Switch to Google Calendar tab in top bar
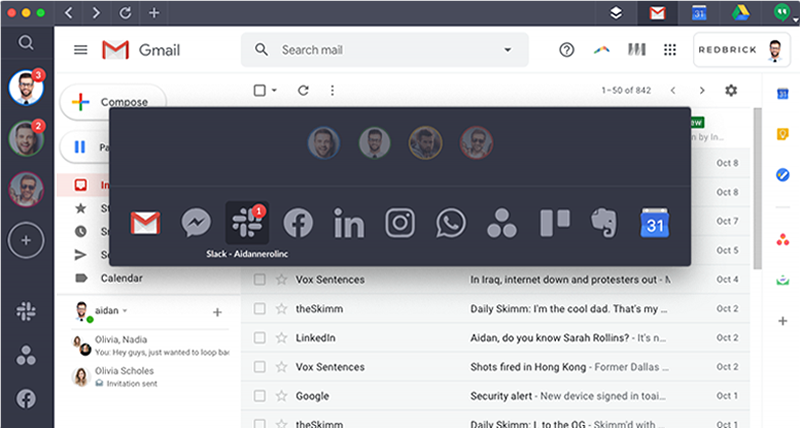The width and height of the screenshot is (800, 428). pos(699,13)
